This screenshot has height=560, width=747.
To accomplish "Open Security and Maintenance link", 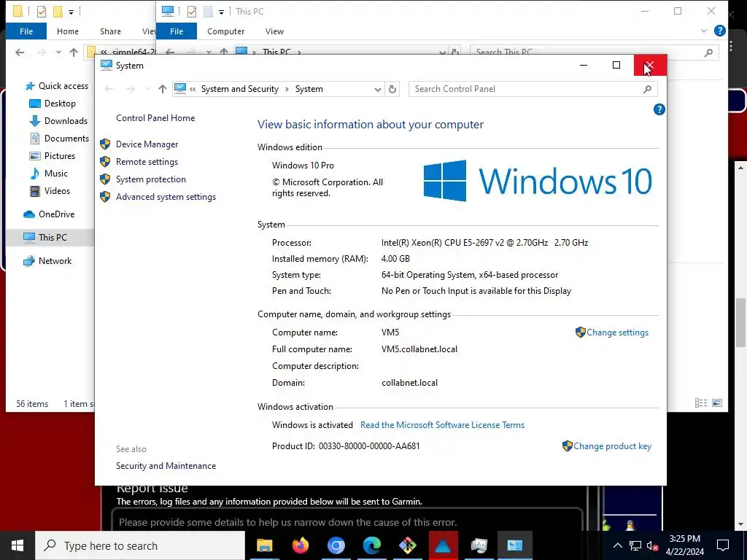I will (x=166, y=466).
